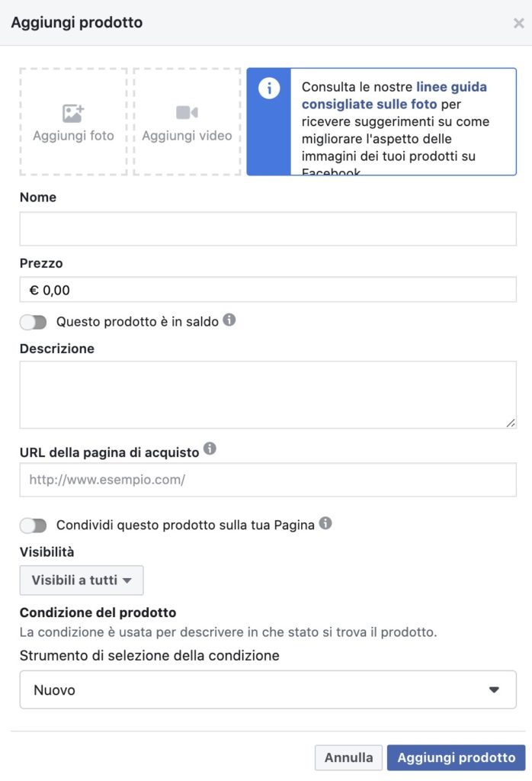Viewport: 532px width, 781px height.
Task: Focus the Prezzo price field
Action: point(268,290)
